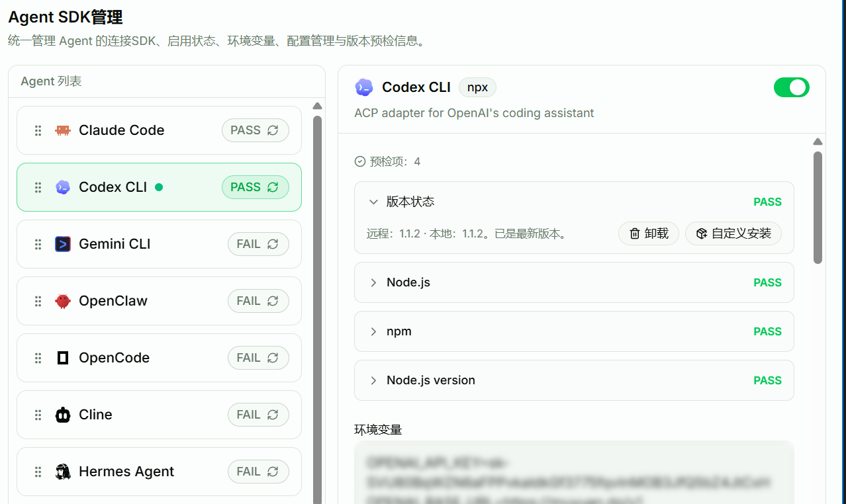
Task: Click the 环境变量 text field
Action: tap(574, 472)
